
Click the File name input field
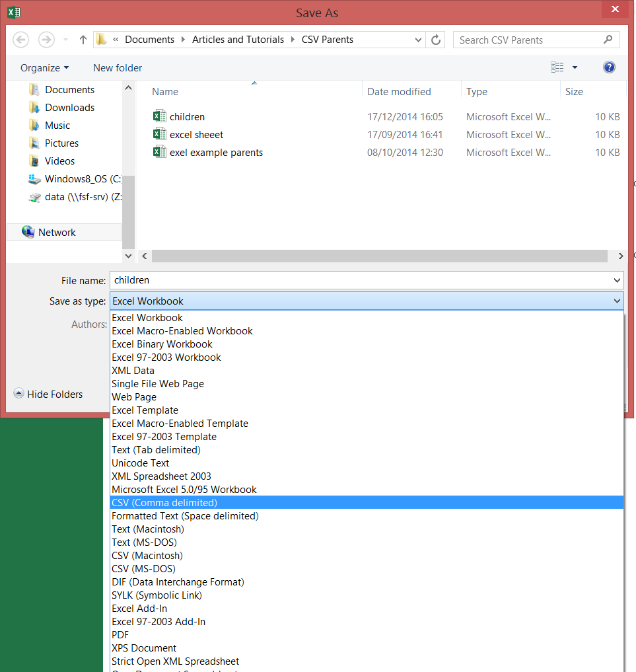[361, 280]
